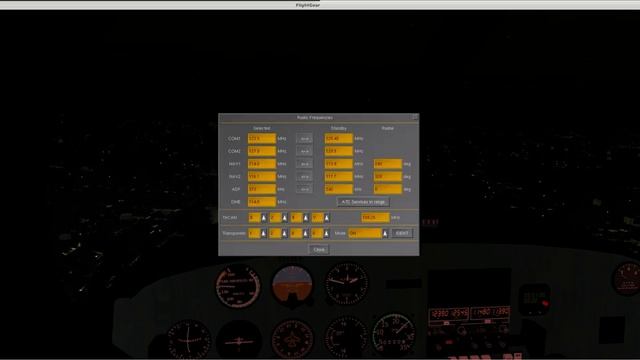This screenshot has height=360, width=640.
Task: Click the COM2 standby frequency field
Action: point(338,151)
